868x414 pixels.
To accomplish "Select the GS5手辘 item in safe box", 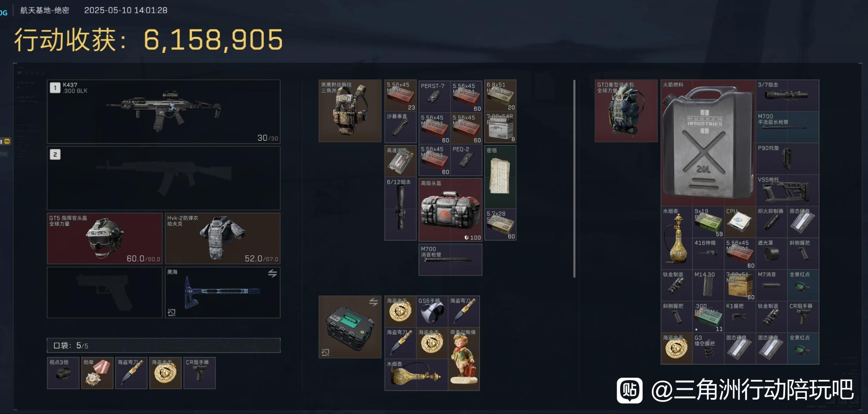I will 432,312.
